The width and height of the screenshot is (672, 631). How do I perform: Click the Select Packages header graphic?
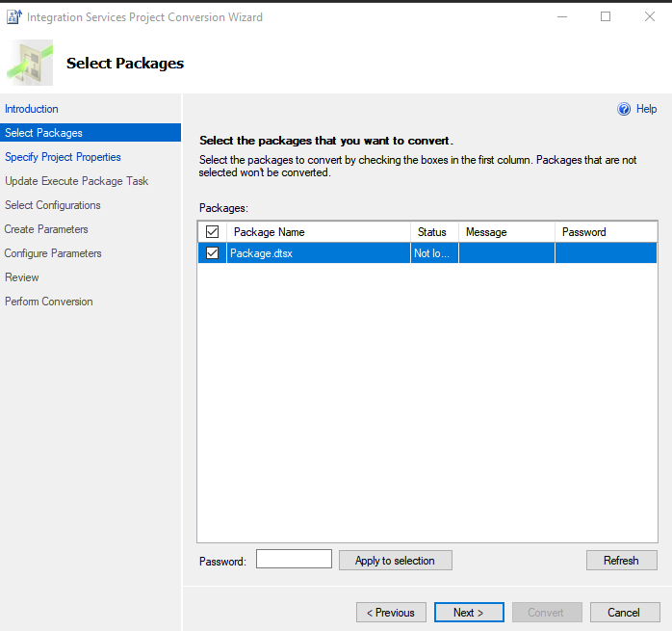(30, 63)
